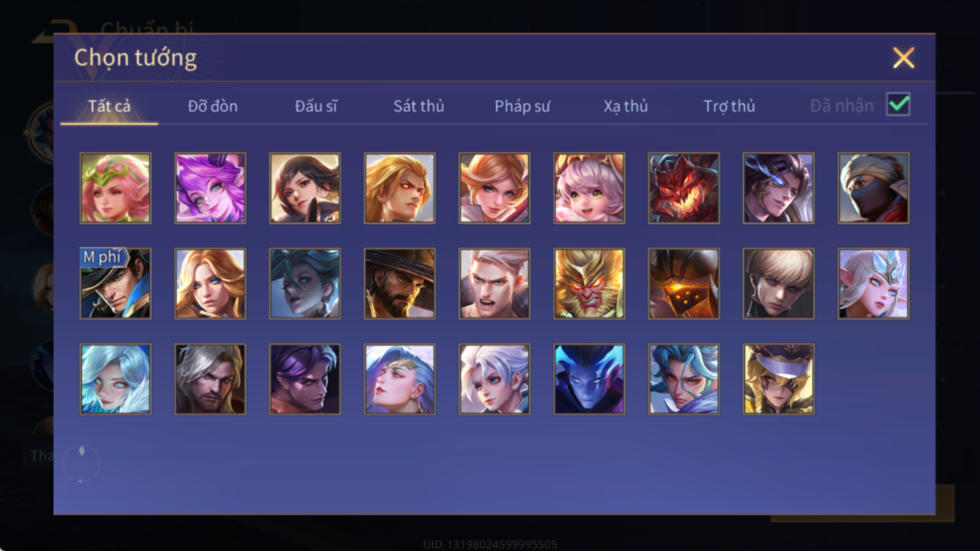
Task: Toggle the 'Đã nhận' checkbox
Action: (898, 104)
